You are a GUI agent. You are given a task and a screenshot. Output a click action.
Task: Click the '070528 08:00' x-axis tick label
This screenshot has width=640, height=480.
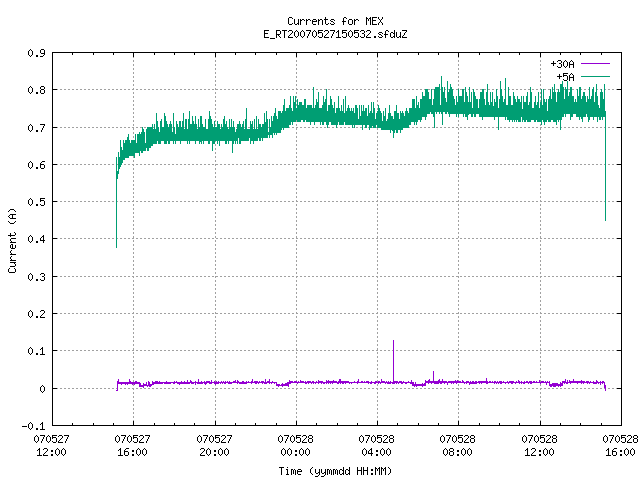click(x=458, y=446)
